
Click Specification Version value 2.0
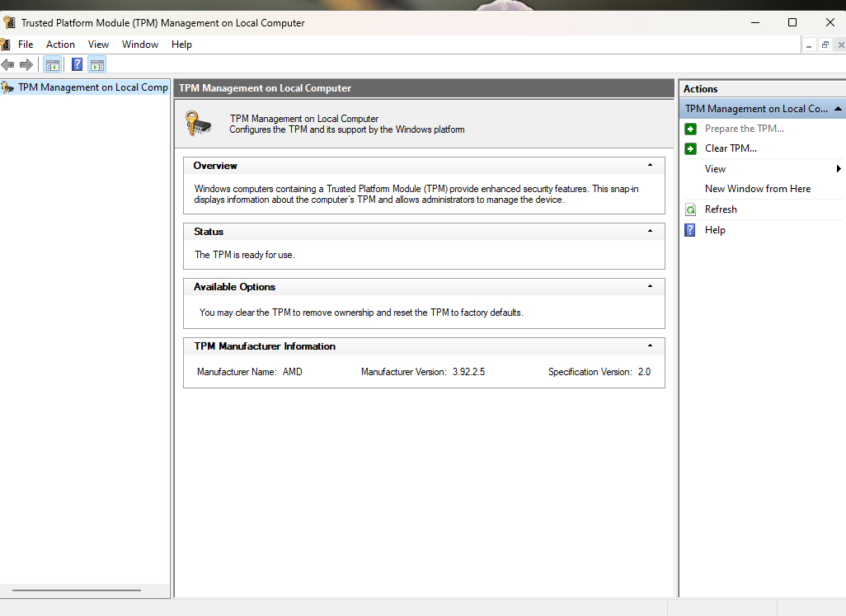tap(644, 372)
